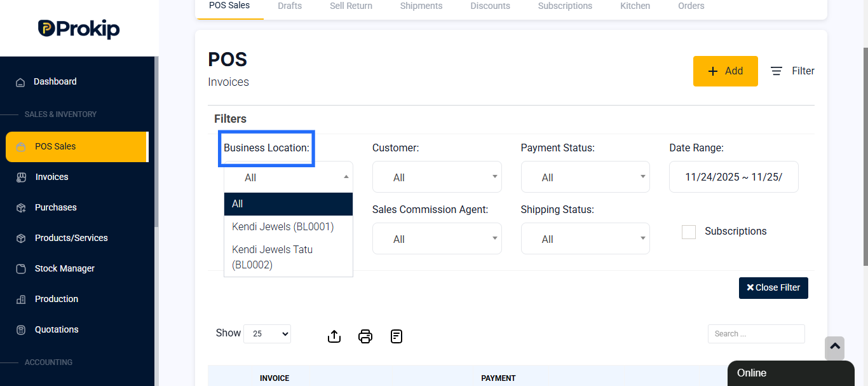This screenshot has height=386, width=868.
Task: Click the Products/Services cube icon
Action: coord(21,238)
